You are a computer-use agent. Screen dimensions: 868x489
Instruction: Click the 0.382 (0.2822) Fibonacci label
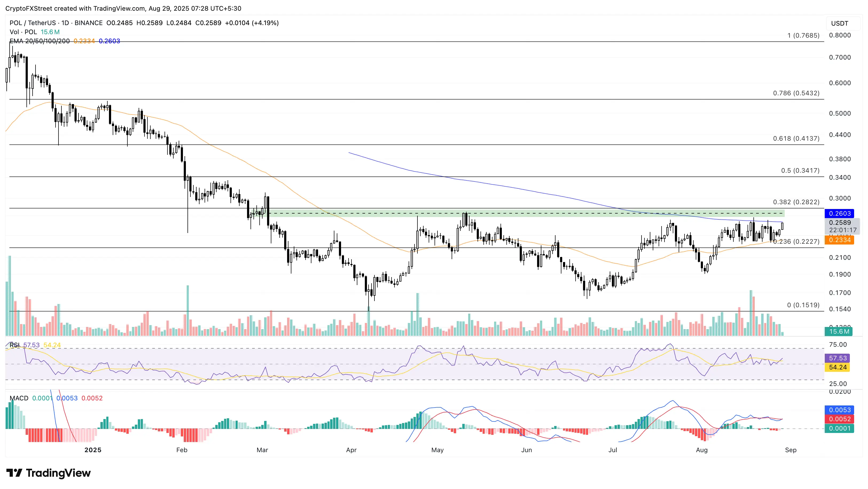click(796, 202)
